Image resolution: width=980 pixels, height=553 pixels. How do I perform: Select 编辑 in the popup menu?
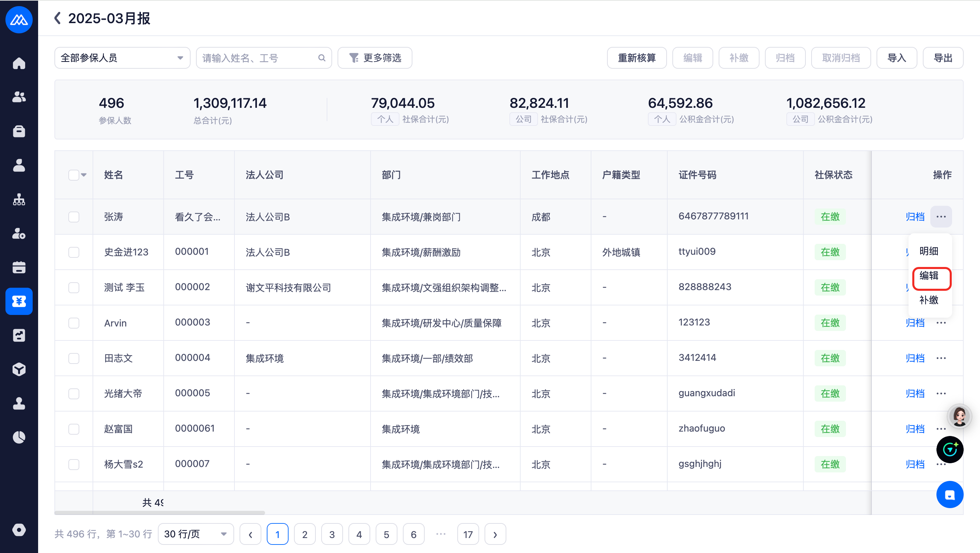click(x=929, y=275)
